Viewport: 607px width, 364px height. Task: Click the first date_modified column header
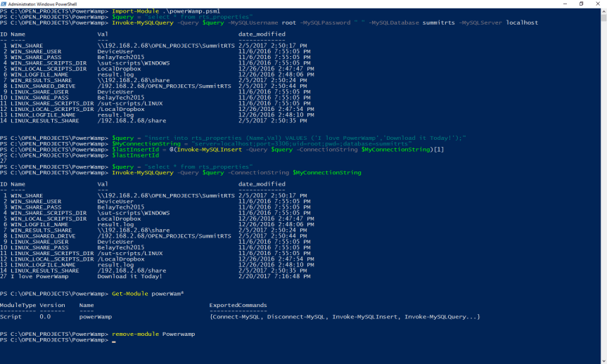pos(262,34)
